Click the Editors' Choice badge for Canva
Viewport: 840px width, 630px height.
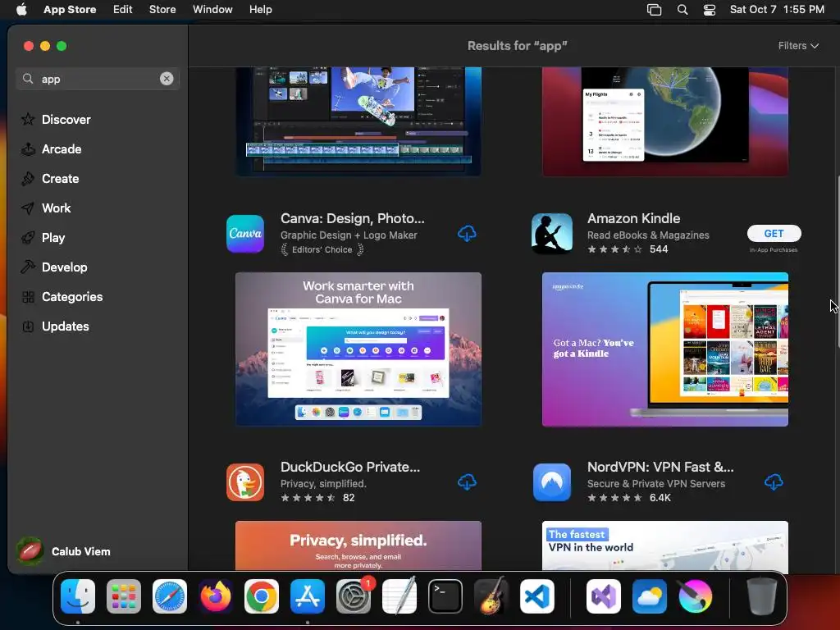coord(322,249)
